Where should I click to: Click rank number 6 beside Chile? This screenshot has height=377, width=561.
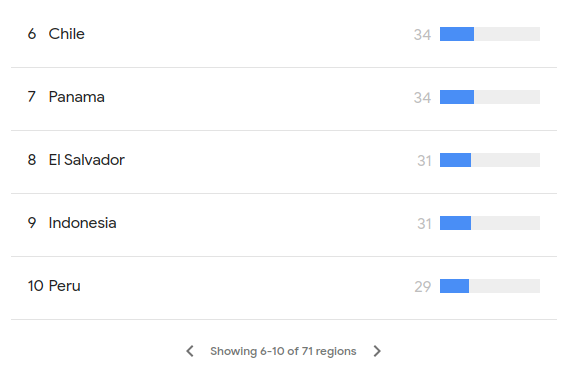pyautogui.click(x=32, y=34)
